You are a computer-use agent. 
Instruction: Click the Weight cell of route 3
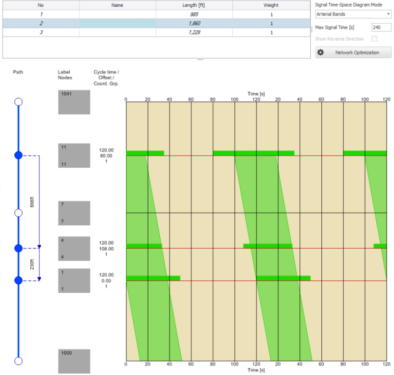(271, 32)
